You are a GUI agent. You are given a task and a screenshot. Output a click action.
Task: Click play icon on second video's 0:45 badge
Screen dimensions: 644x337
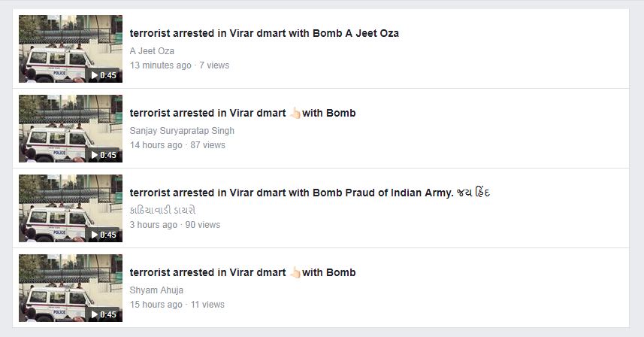click(x=95, y=155)
